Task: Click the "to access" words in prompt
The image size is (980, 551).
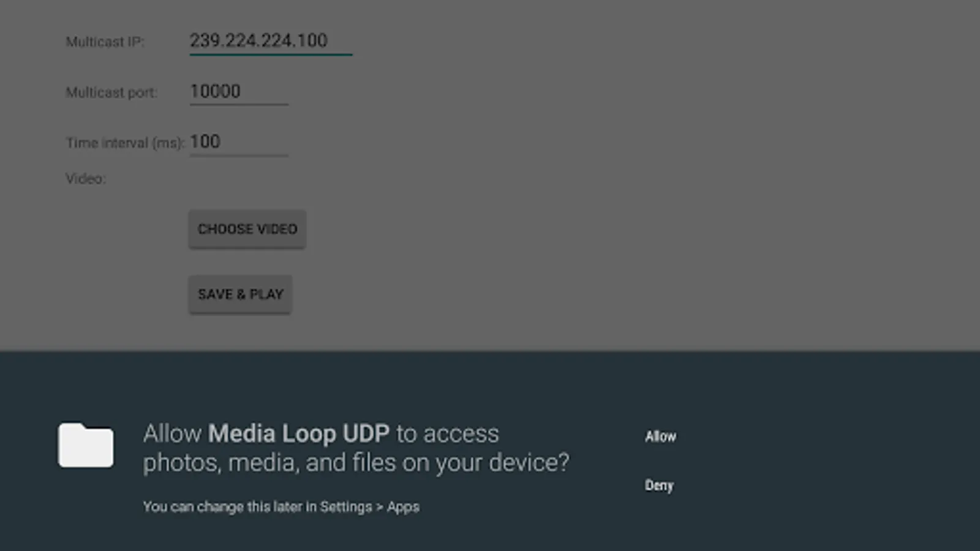Action: 447,433
